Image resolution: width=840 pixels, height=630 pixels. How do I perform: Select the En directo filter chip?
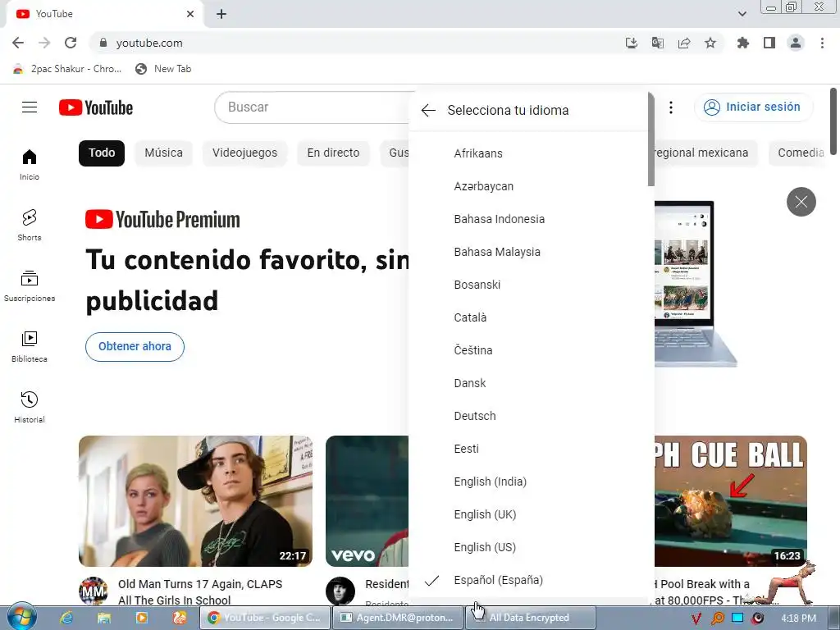pyautogui.click(x=333, y=153)
